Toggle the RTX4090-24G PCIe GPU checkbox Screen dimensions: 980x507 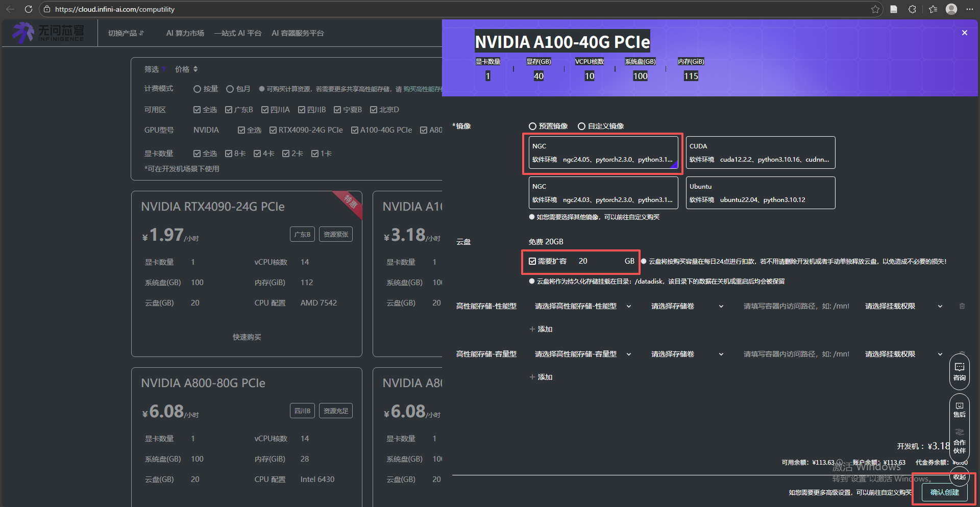pyautogui.click(x=273, y=130)
